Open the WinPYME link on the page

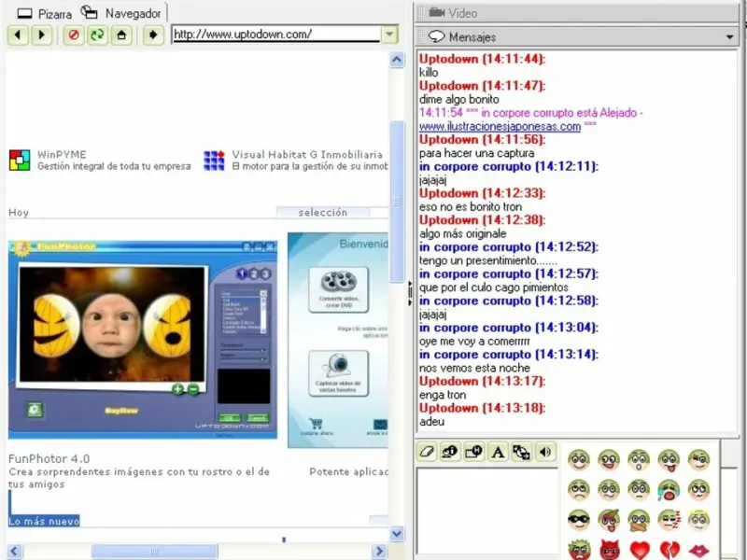62,155
